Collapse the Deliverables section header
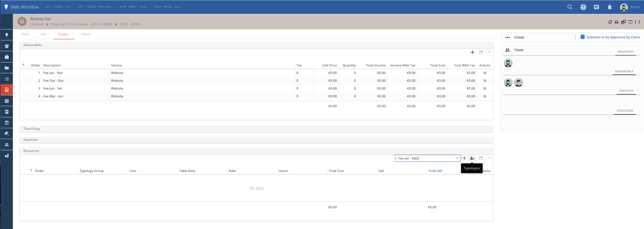The image size is (644, 229). click(33, 45)
